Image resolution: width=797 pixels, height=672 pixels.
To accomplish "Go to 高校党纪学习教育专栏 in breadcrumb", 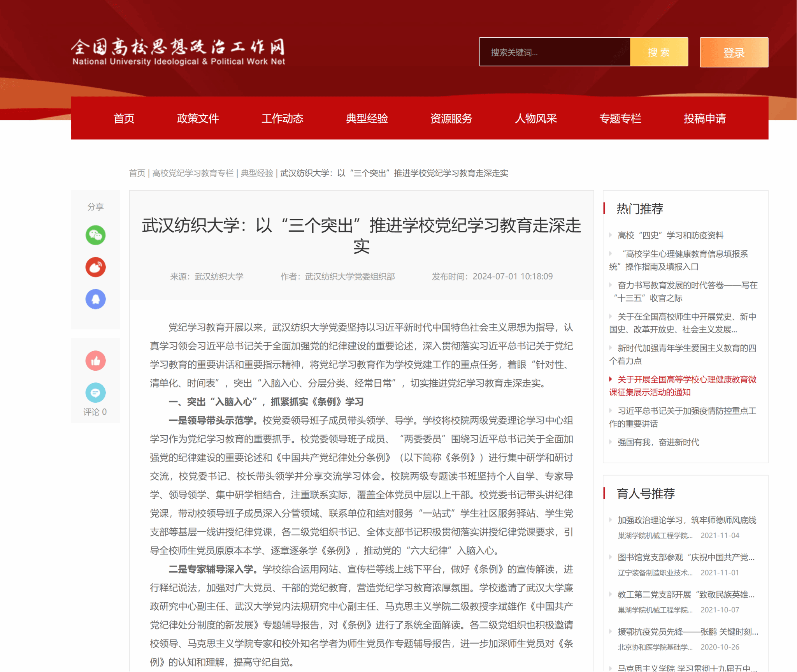I will pyautogui.click(x=193, y=173).
